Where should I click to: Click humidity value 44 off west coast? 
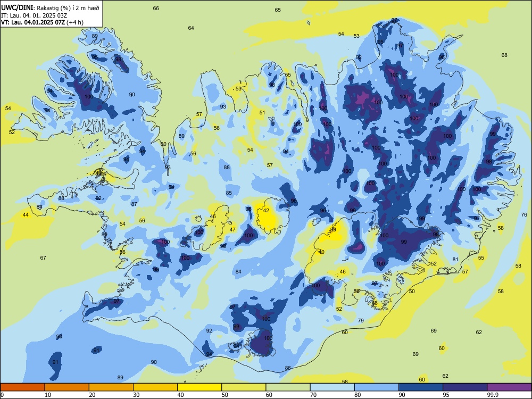point(26,215)
